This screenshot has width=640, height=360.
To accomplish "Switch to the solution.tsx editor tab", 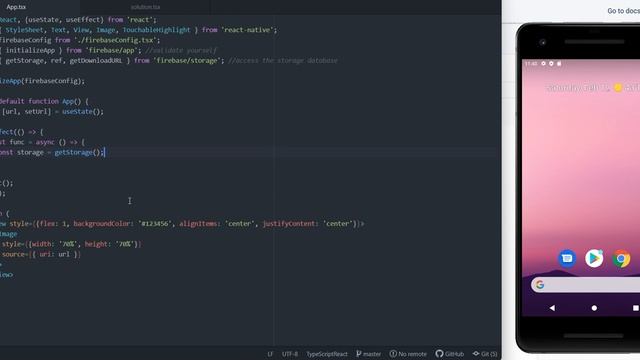I will [145, 7].
